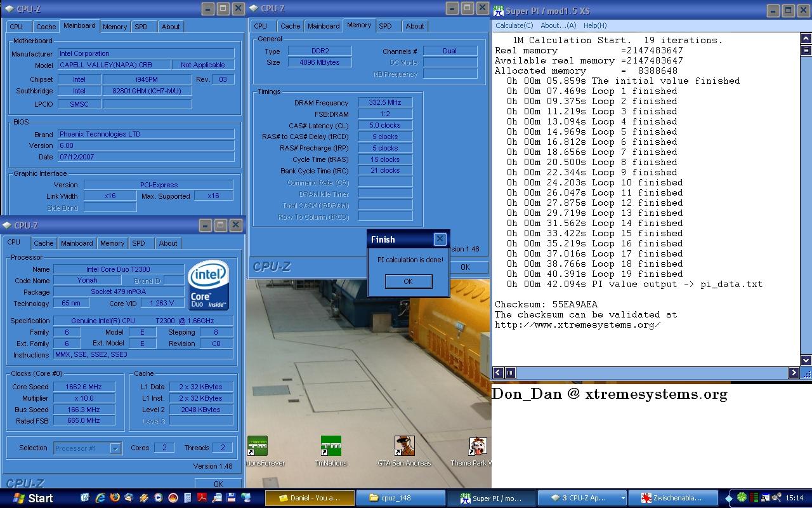Image resolution: width=812 pixels, height=508 pixels.
Task: Click the green clover tray icon (ICQ)
Action: click(741, 498)
